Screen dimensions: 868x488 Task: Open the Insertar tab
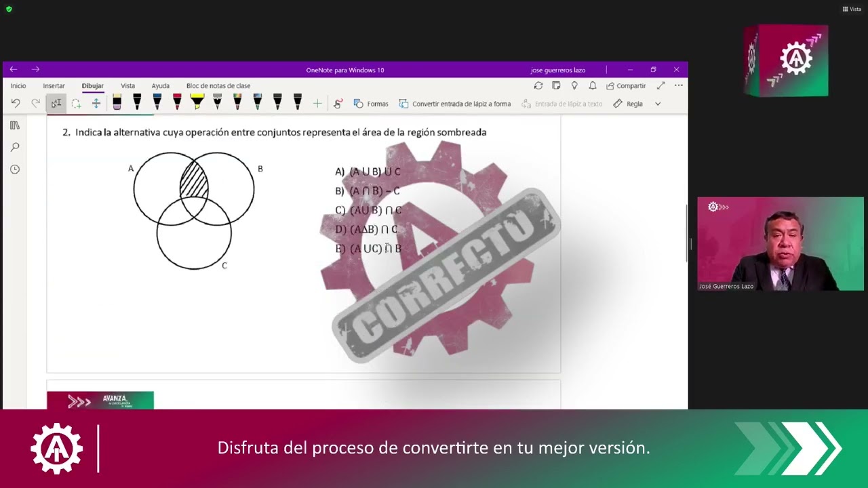click(x=54, y=86)
